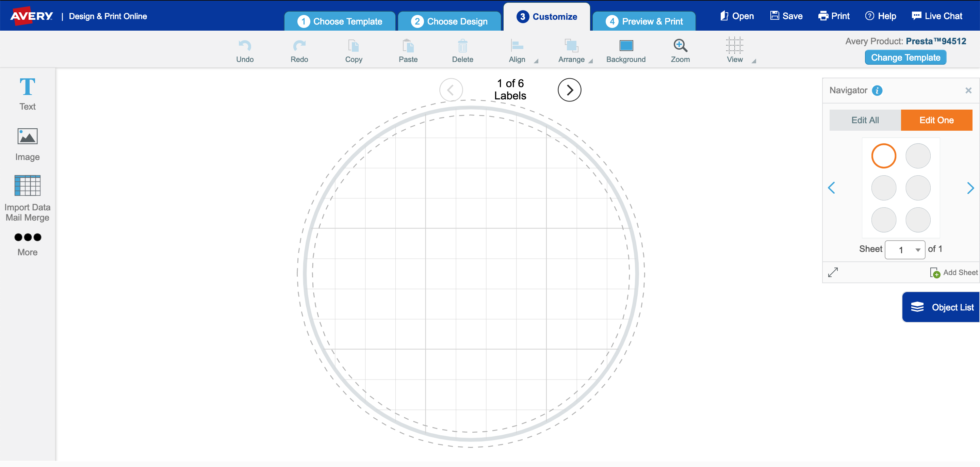Select the second label circle in Navigator

click(x=918, y=156)
